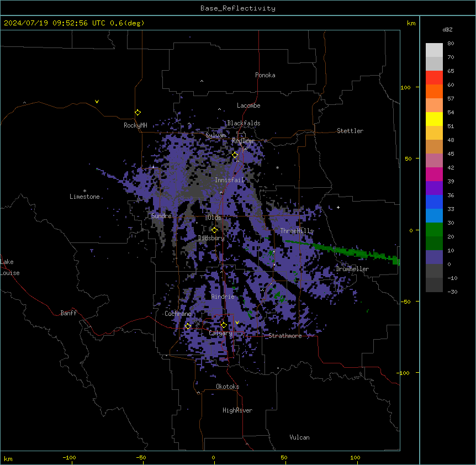Select the Cochrane label

[x=178, y=314]
